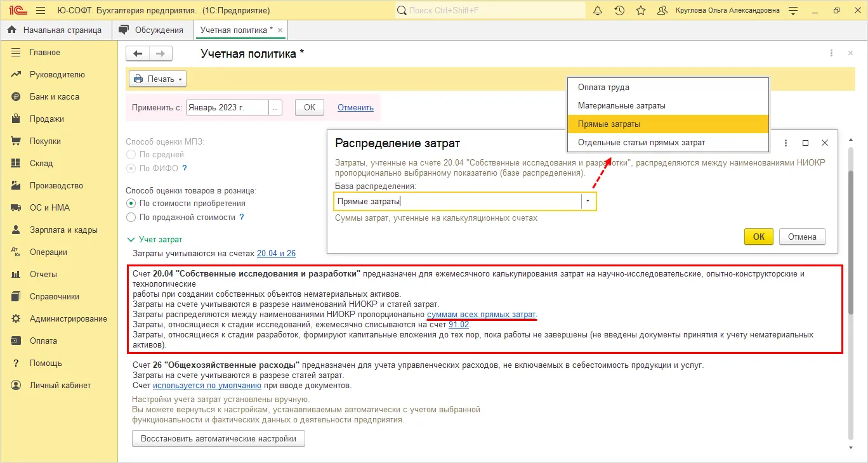Click the global search field
The image size is (868, 463).
tap(490, 11)
